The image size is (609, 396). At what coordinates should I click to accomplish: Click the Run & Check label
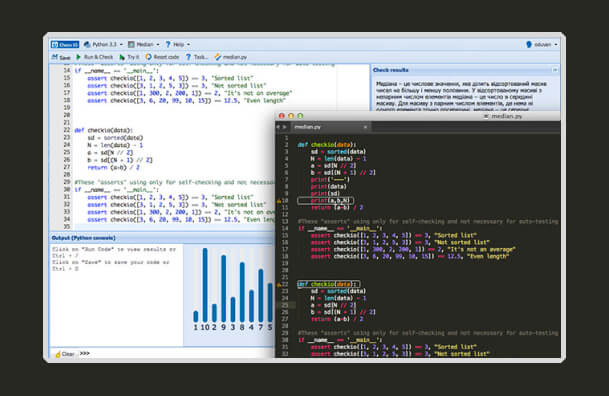tap(98, 57)
